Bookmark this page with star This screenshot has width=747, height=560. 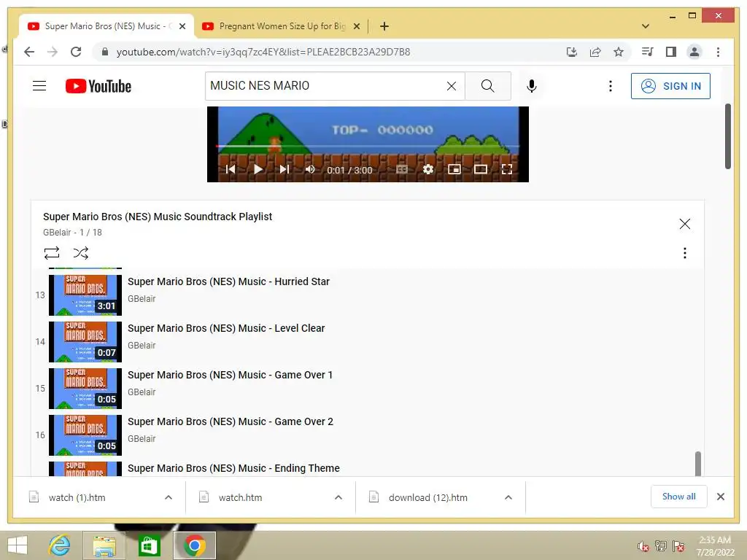(x=619, y=52)
